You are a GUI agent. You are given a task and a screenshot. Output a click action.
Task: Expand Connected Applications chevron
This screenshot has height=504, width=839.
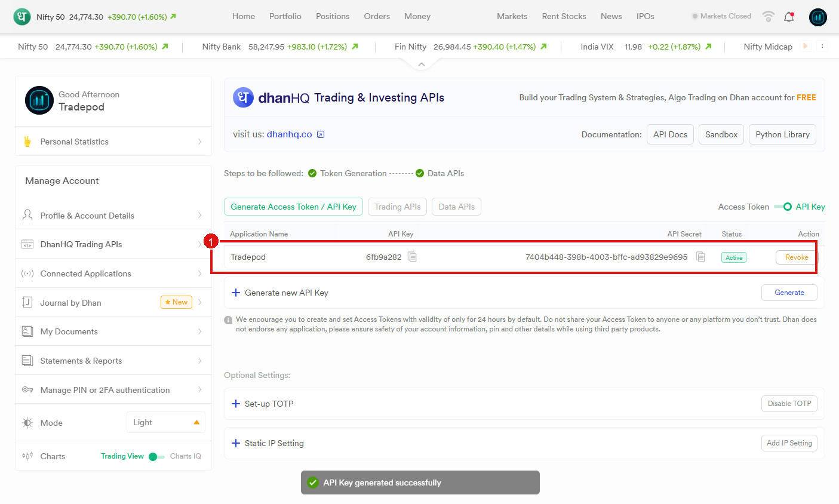click(x=199, y=273)
